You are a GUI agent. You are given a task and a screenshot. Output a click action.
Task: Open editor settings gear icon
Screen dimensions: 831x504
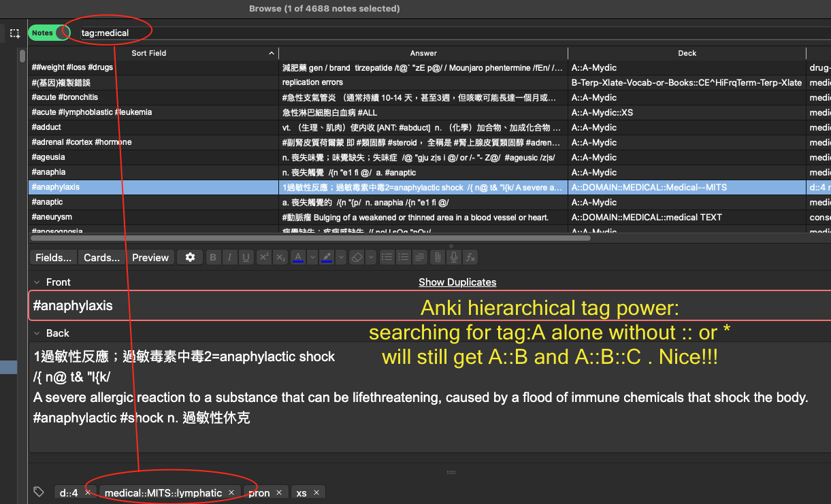[x=190, y=257]
